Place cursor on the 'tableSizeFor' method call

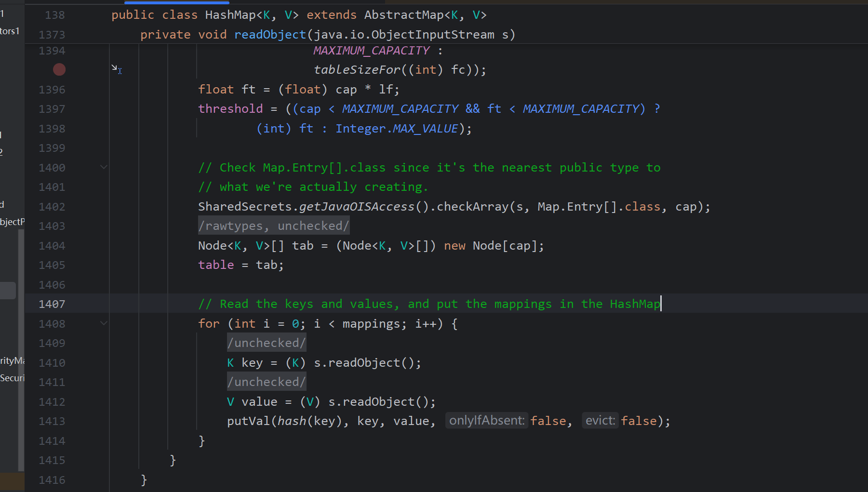pyautogui.click(x=357, y=70)
